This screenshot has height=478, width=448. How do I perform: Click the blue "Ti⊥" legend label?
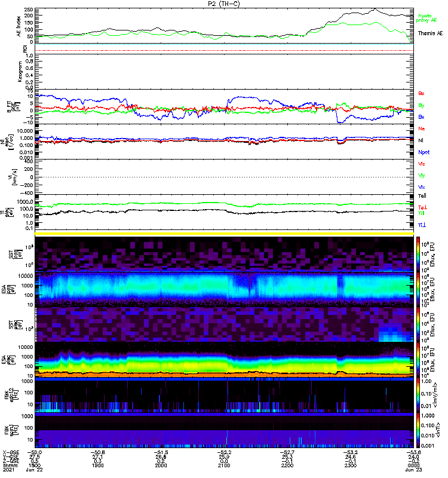(x=422, y=225)
